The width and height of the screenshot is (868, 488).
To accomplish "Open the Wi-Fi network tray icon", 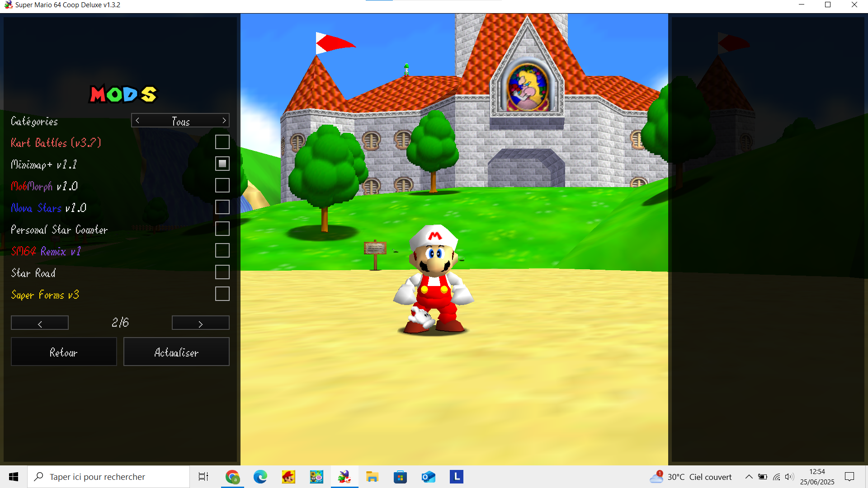I will tap(776, 477).
